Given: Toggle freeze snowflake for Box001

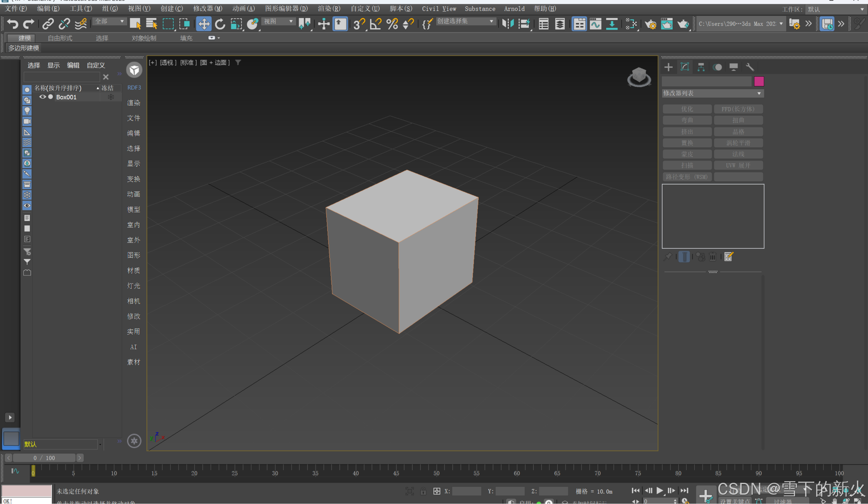Looking at the screenshot, I should 110,97.
